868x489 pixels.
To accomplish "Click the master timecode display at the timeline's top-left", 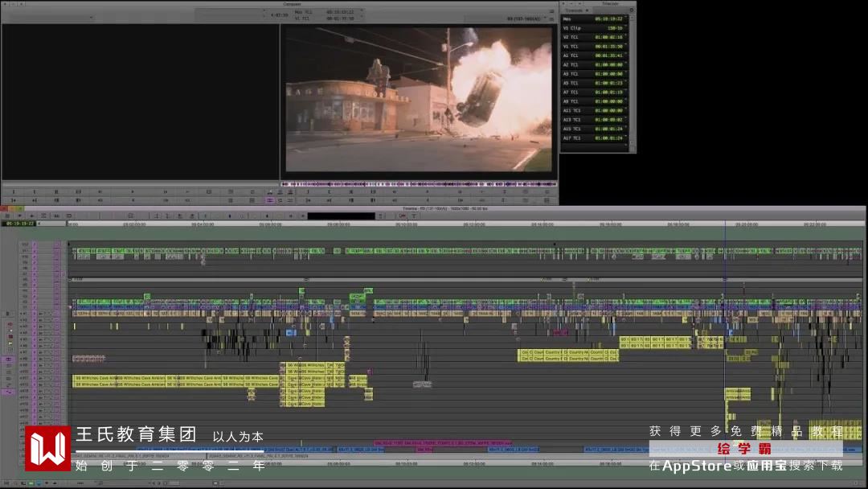I will pyautogui.click(x=18, y=224).
